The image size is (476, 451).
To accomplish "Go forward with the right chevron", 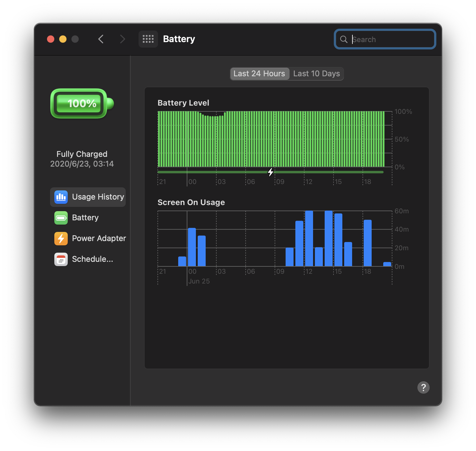I will point(122,39).
